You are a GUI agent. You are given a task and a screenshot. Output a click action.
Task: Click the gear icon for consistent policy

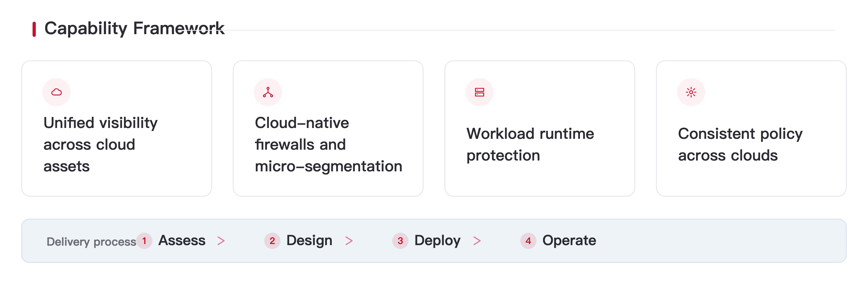(x=691, y=92)
